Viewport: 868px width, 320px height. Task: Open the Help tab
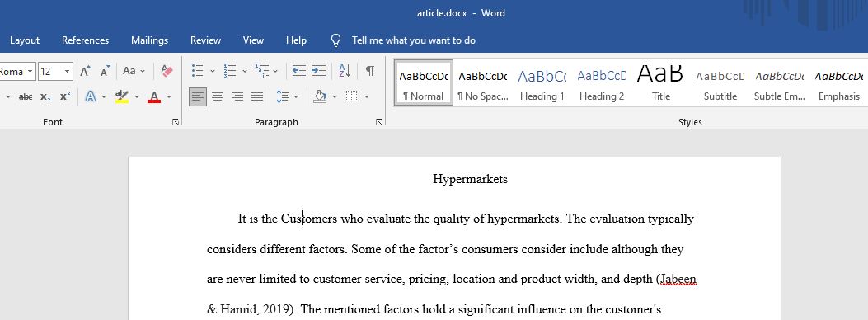click(x=296, y=40)
